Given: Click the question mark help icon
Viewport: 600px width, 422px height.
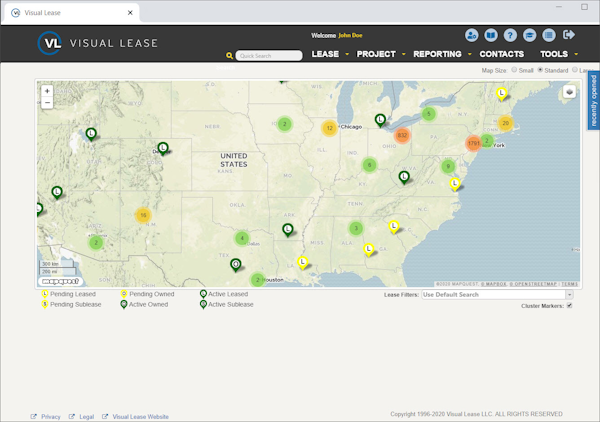Looking at the screenshot, I should (x=510, y=35).
